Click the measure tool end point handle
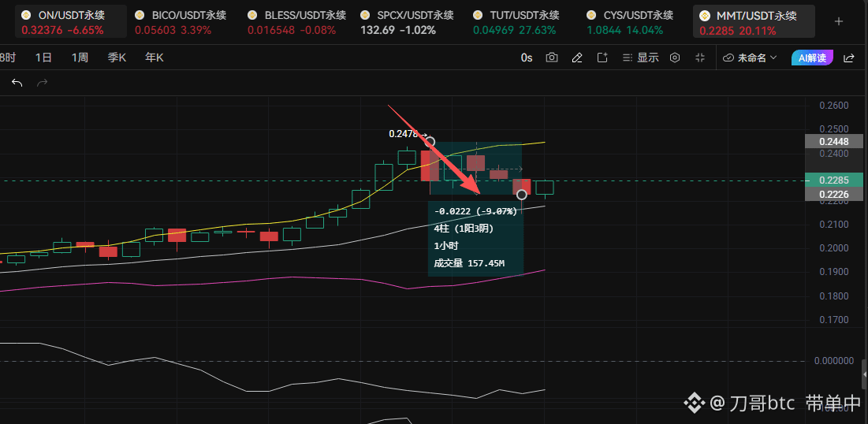Screen dimensions: 868x424 (521, 195)
